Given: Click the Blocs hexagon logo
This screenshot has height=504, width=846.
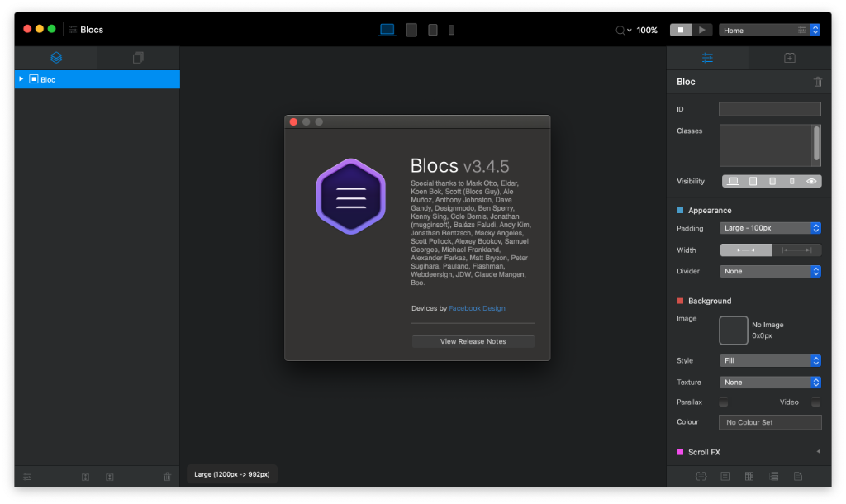Looking at the screenshot, I should pyautogui.click(x=350, y=197).
